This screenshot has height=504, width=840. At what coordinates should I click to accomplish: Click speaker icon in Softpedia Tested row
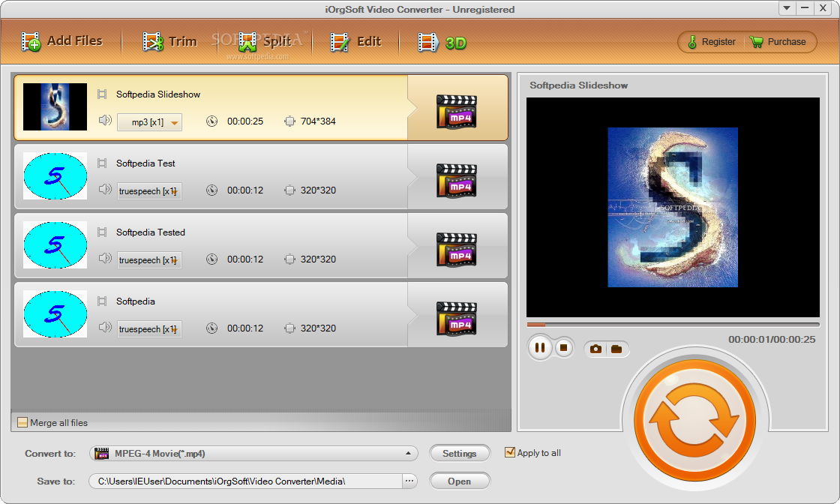[x=105, y=259]
